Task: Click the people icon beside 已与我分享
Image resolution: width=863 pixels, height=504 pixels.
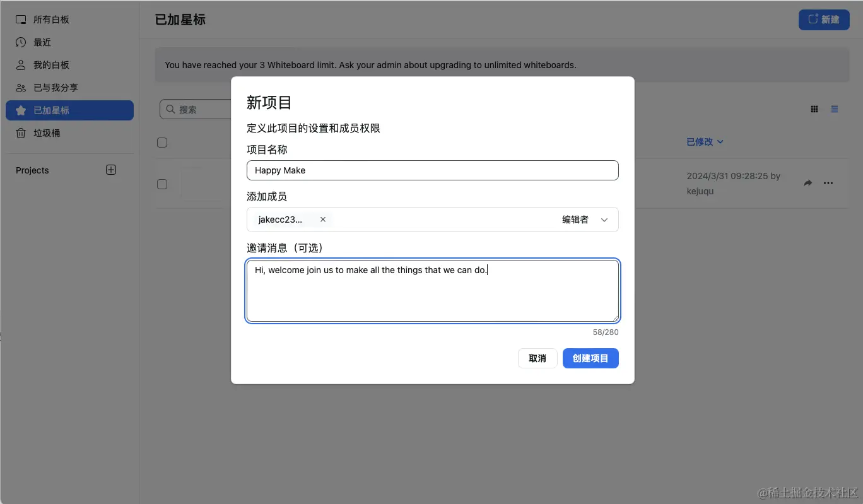Action: pyautogui.click(x=21, y=88)
